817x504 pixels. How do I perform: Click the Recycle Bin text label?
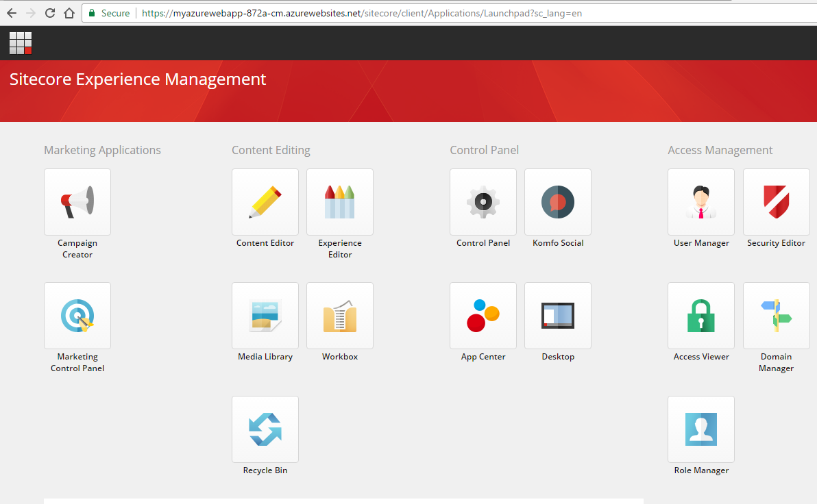point(265,470)
